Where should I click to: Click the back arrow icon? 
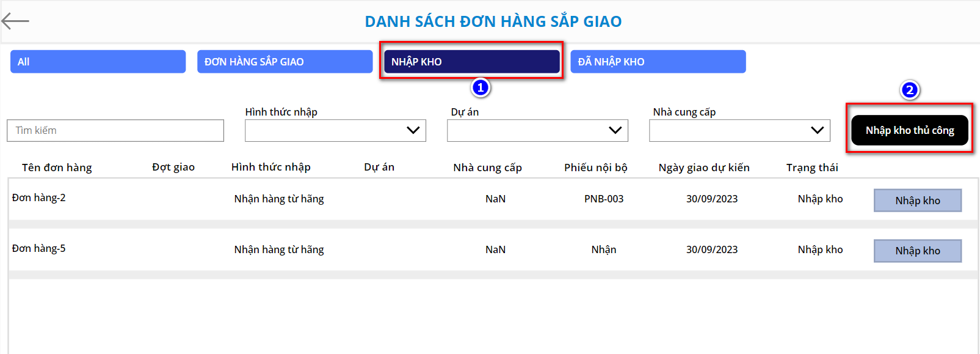click(x=15, y=21)
